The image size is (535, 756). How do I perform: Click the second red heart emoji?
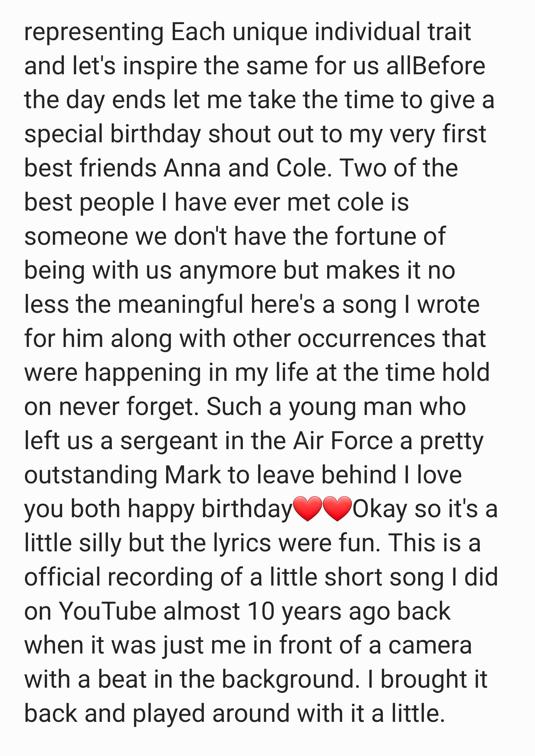(337, 509)
